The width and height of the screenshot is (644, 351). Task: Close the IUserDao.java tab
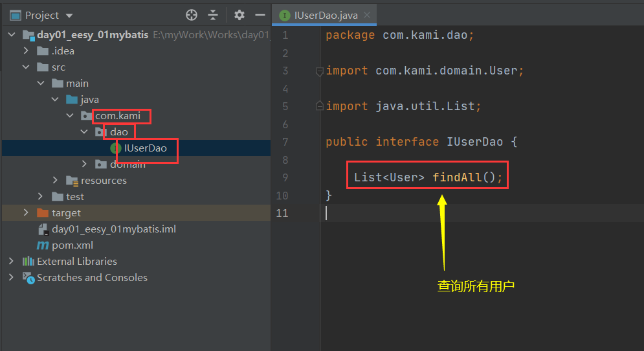click(x=367, y=15)
